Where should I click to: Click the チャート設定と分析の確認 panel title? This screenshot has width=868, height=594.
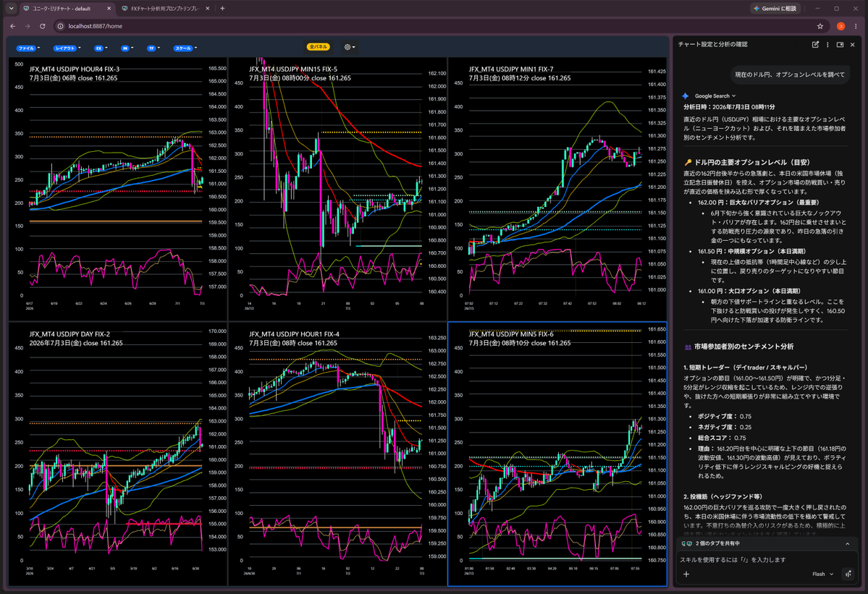pyautogui.click(x=712, y=44)
